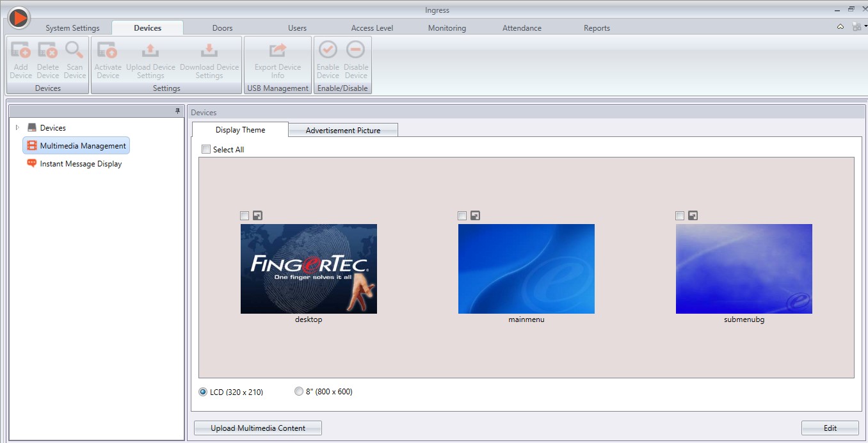Select LCD (320 x 210) radio button
The width and height of the screenshot is (868, 443).
(x=203, y=392)
